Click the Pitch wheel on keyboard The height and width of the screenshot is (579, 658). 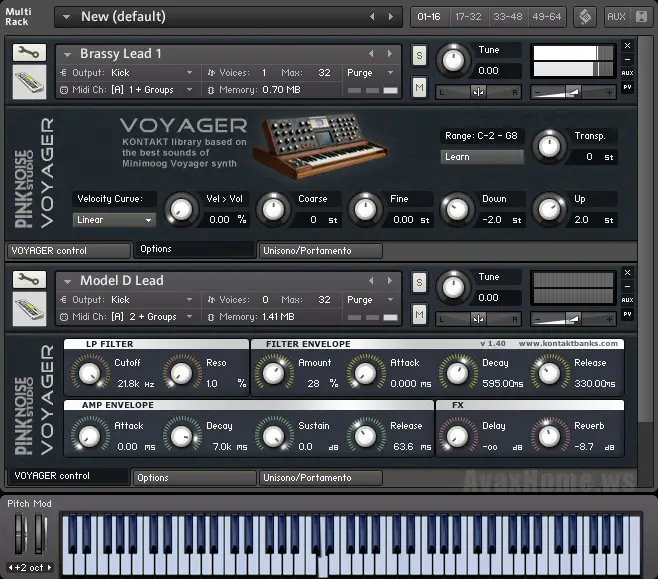point(21,533)
